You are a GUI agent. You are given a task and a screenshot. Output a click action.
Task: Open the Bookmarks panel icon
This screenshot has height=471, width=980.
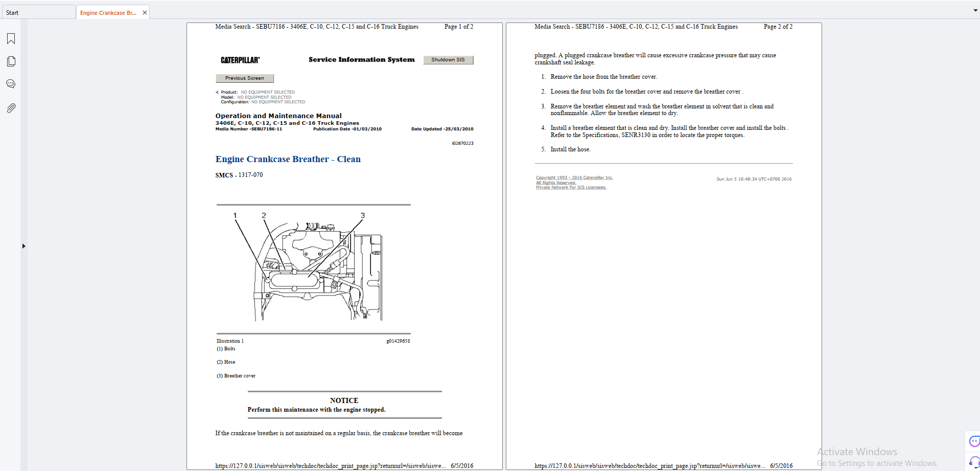(11, 39)
